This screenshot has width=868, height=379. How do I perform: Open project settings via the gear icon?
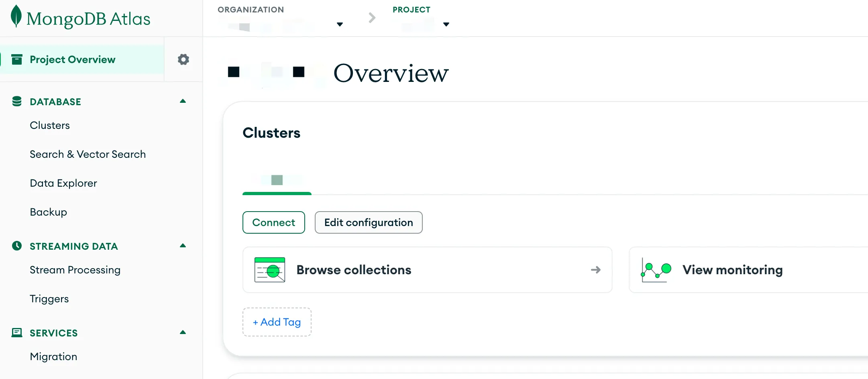click(183, 59)
